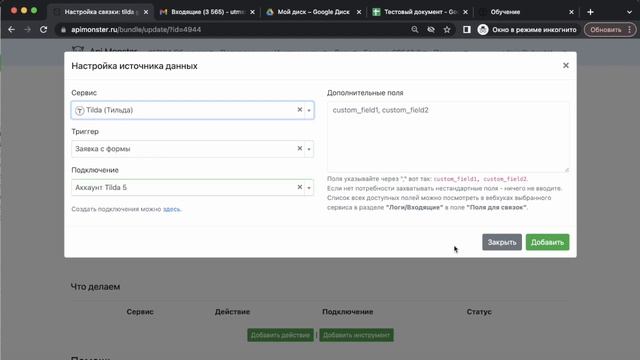Screen dimensions: 640x360
Task: Open the Сервис select showing Tilda (Тильда)
Action: tap(193, 110)
